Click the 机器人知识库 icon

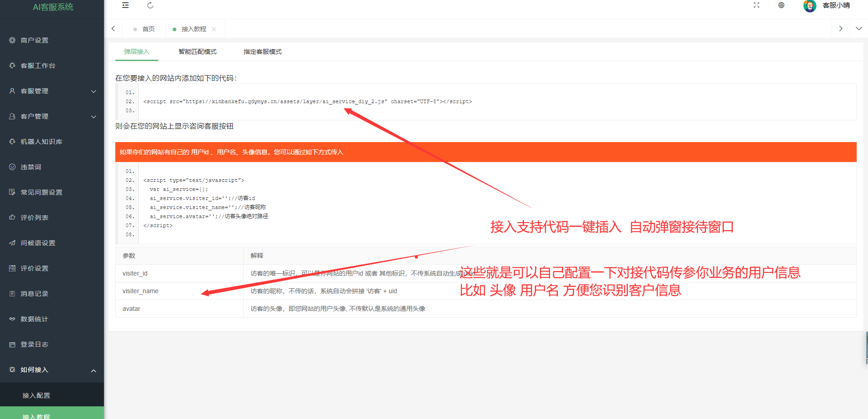coord(12,142)
